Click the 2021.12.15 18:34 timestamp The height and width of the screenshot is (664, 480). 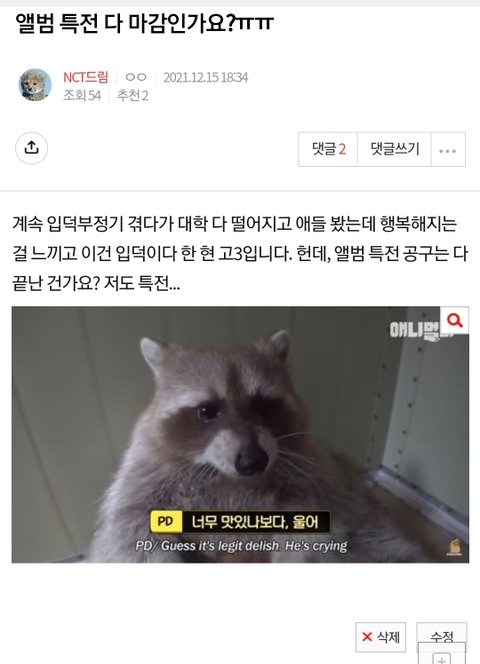pyautogui.click(x=205, y=77)
